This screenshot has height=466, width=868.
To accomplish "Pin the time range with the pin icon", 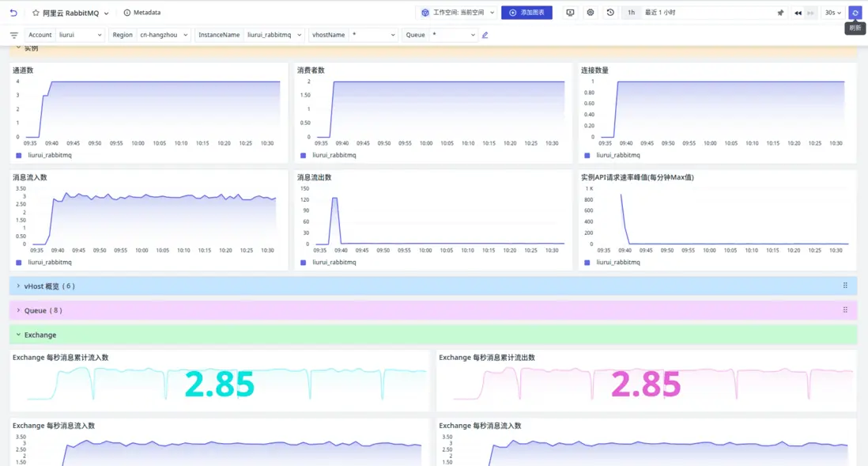I will pyautogui.click(x=780, y=13).
